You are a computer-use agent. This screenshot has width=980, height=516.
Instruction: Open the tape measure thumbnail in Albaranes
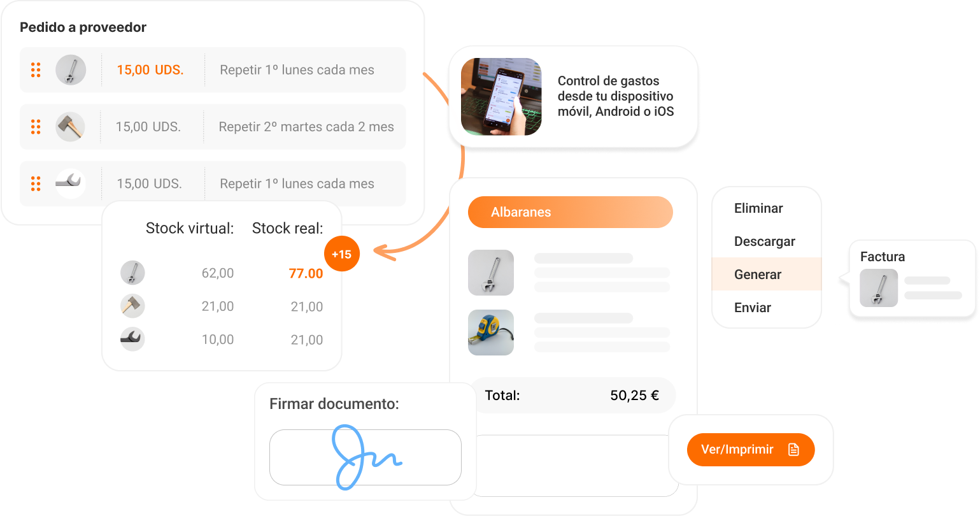(x=491, y=333)
